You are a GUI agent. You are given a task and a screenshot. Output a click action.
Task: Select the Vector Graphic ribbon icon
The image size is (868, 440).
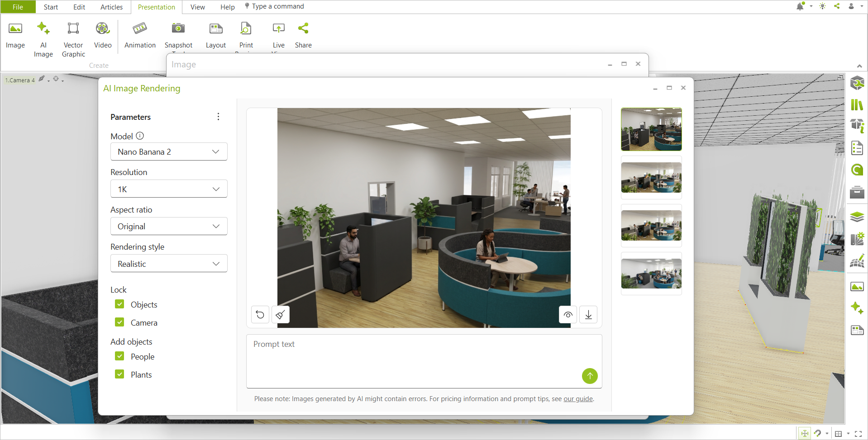(x=73, y=39)
